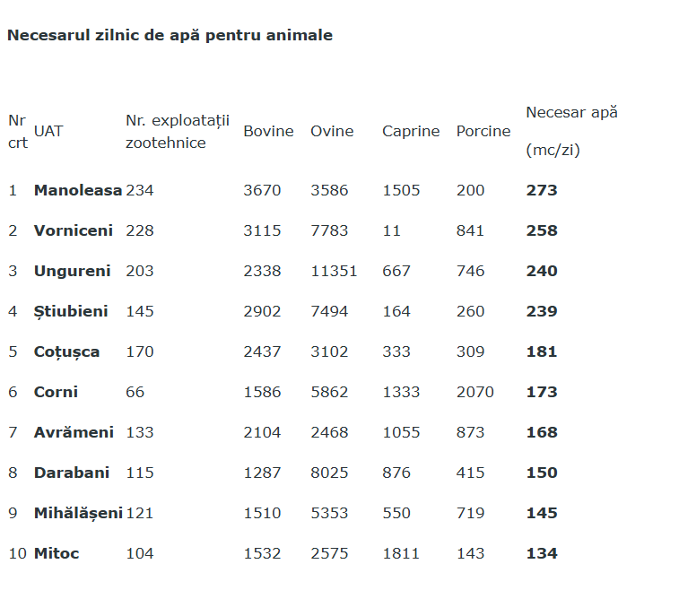This screenshot has height=616, width=679.
Task: Click the UAT column header
Action: (x=48, y=131)
